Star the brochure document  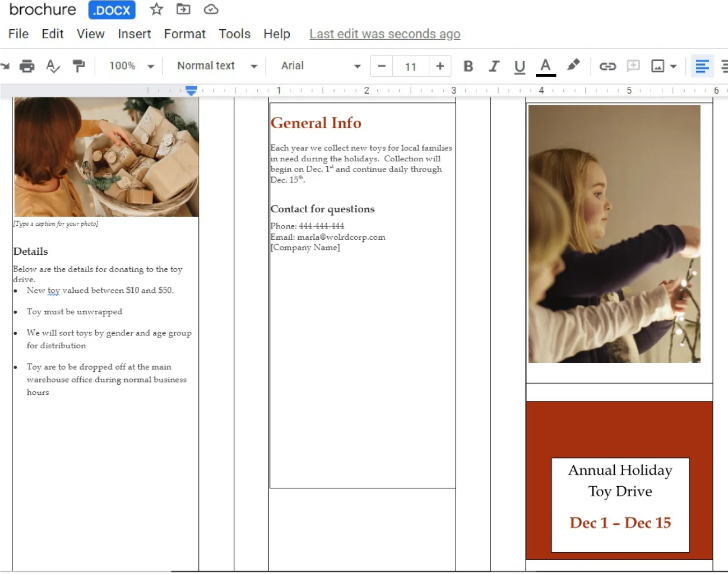coord(156,9)
